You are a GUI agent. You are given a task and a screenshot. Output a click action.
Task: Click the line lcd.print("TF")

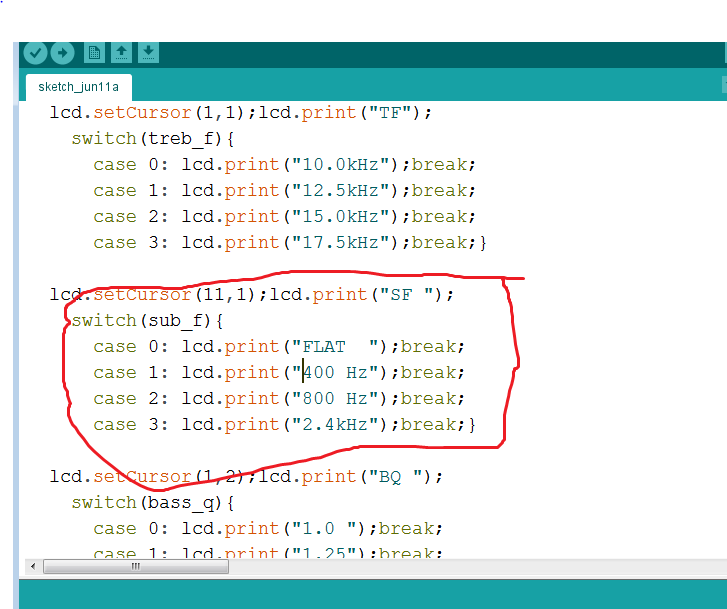tap(345, 113)
